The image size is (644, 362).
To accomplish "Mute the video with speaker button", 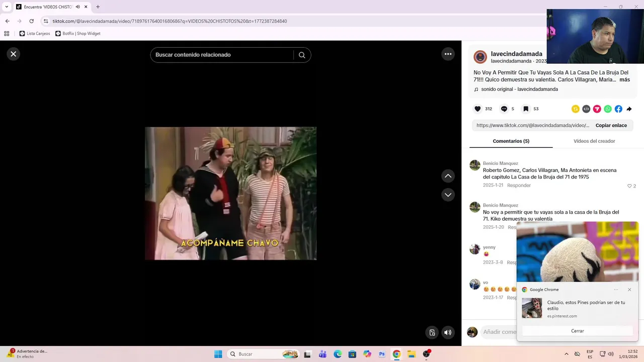I will (x=448, y=332).
